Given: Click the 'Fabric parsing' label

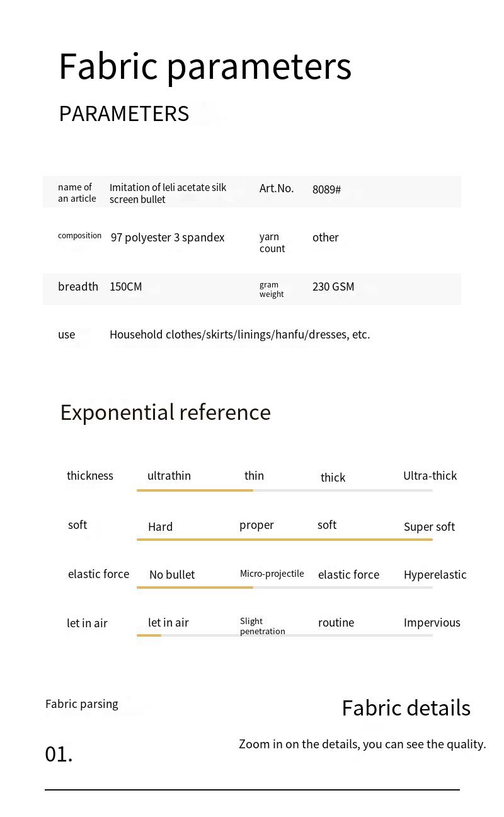Looking at the screenshot, I should click(81, 704).
